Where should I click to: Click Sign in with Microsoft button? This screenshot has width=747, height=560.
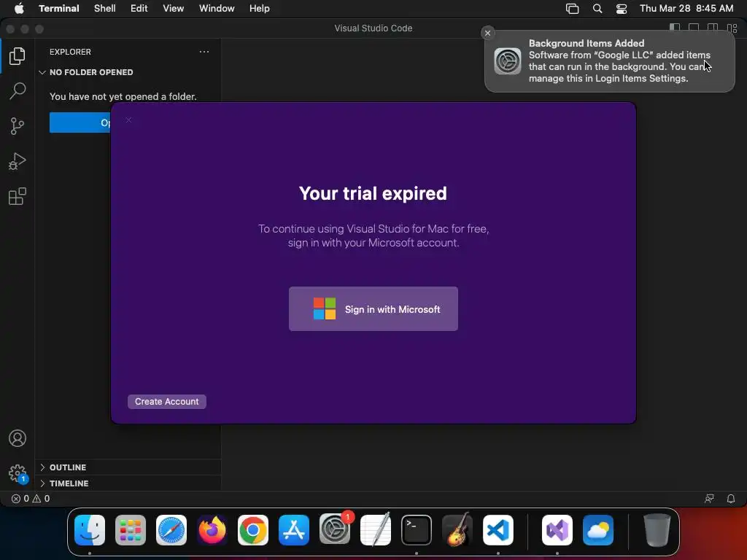[x=373, y=308]
